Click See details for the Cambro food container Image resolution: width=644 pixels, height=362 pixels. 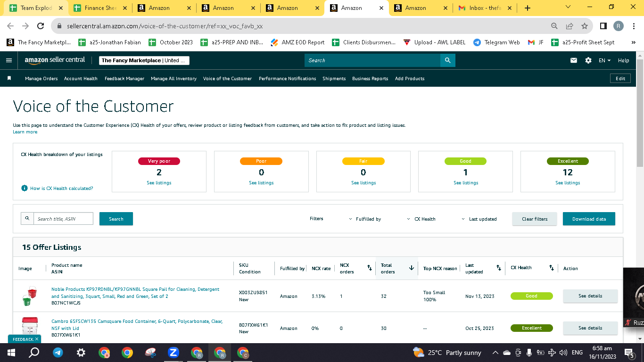point(590,328)
